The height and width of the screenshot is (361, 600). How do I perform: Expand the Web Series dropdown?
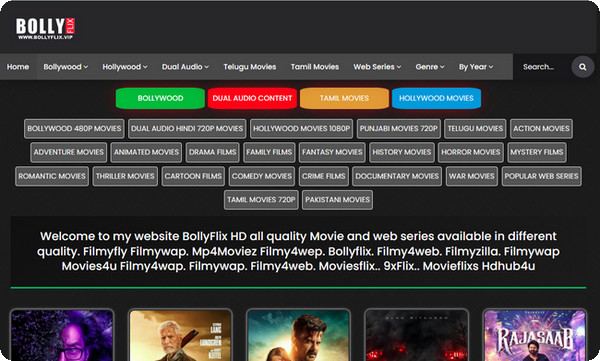(377, 67)
